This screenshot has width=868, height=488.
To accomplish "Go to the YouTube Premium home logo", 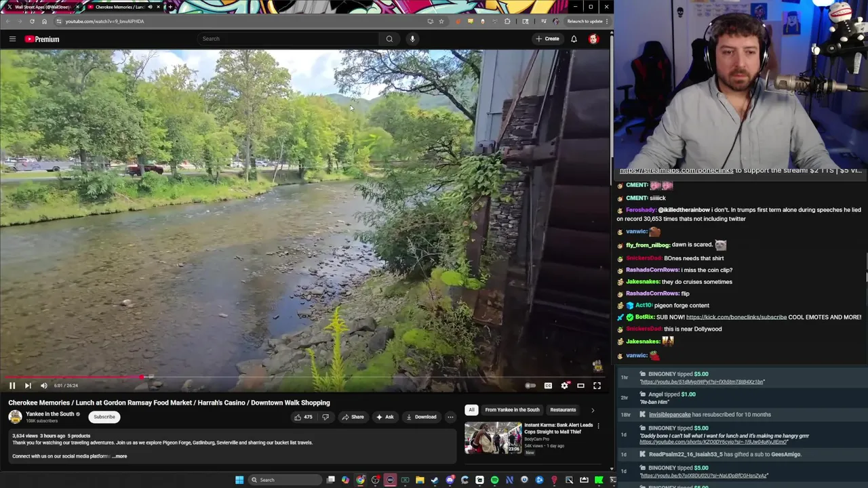I will (42, 39).
